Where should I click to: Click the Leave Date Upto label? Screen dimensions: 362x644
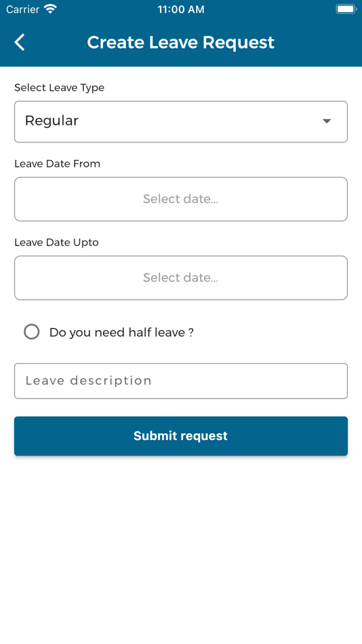click(x=56, y=242)
